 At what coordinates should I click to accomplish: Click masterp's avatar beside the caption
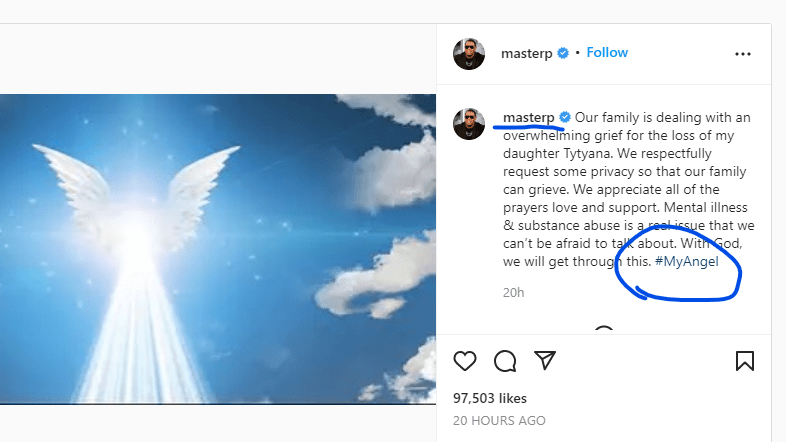(x=469, y=124)
